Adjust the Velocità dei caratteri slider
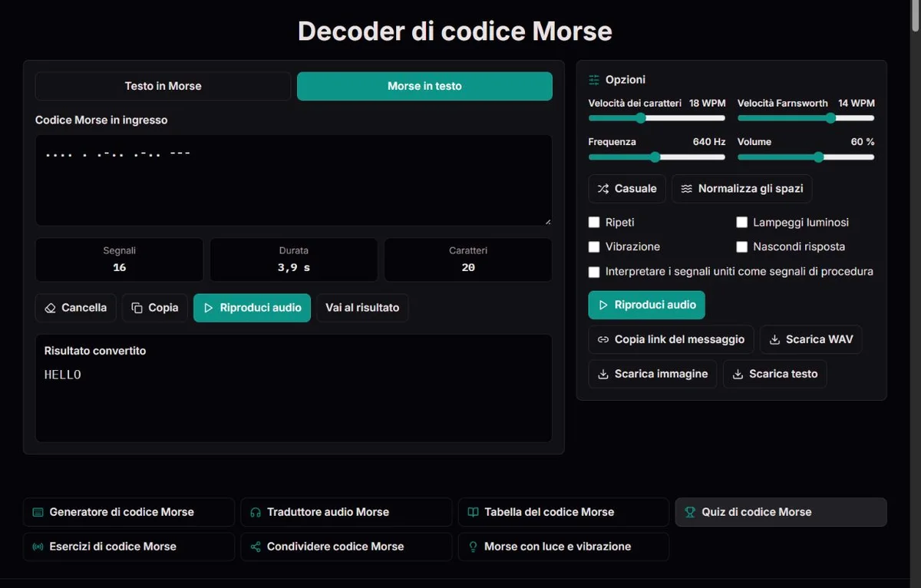The image size is (921, 588). (x=656, y=118)
